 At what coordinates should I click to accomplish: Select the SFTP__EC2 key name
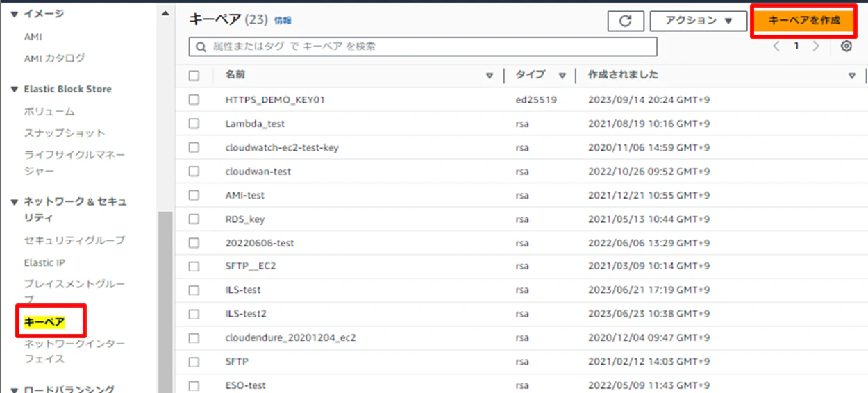pyautogui.click(x=252, y=266)
